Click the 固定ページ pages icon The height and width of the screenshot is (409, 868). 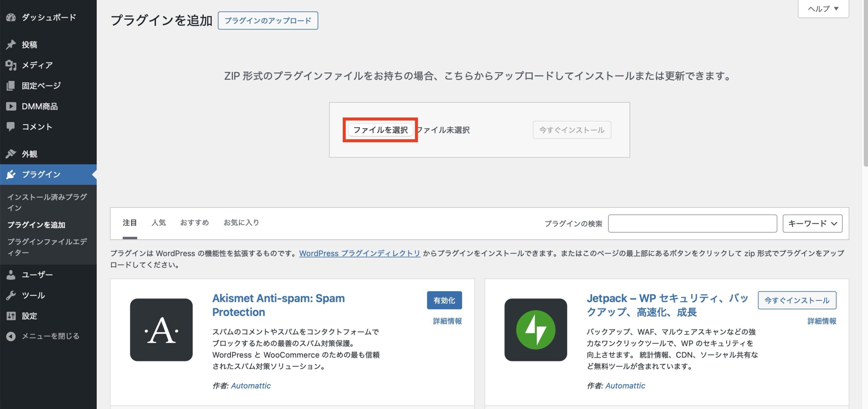point(11,85)
